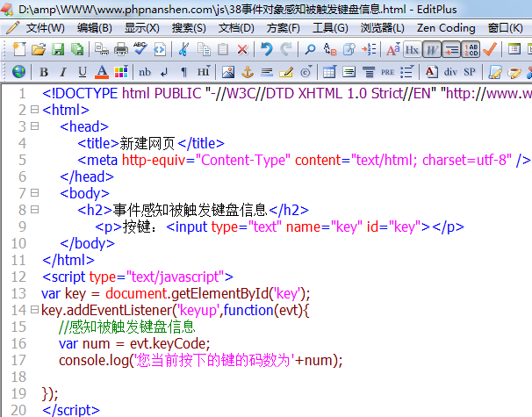
Task: Click 'getElementById' in line 13
Action: (219, 294)
